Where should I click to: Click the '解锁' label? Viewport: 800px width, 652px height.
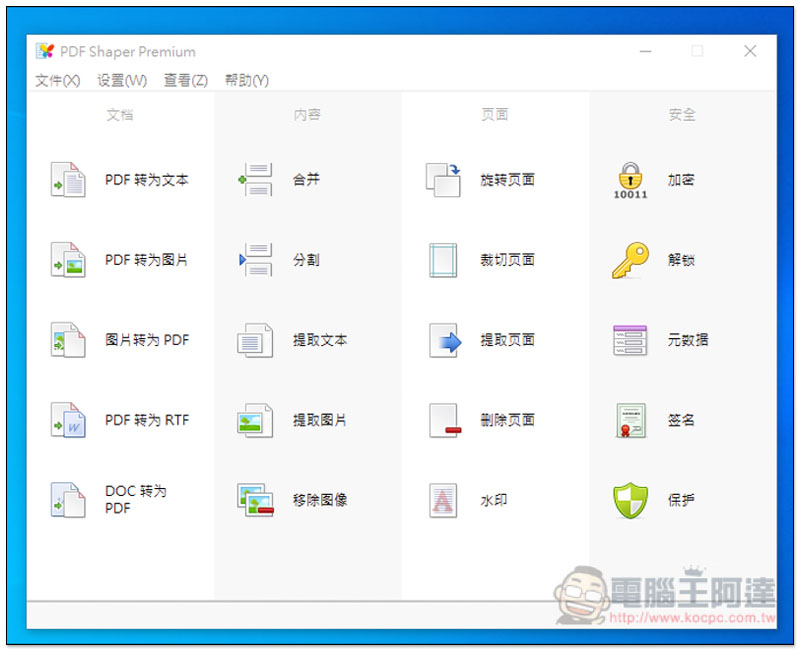[x=681, y=260]
